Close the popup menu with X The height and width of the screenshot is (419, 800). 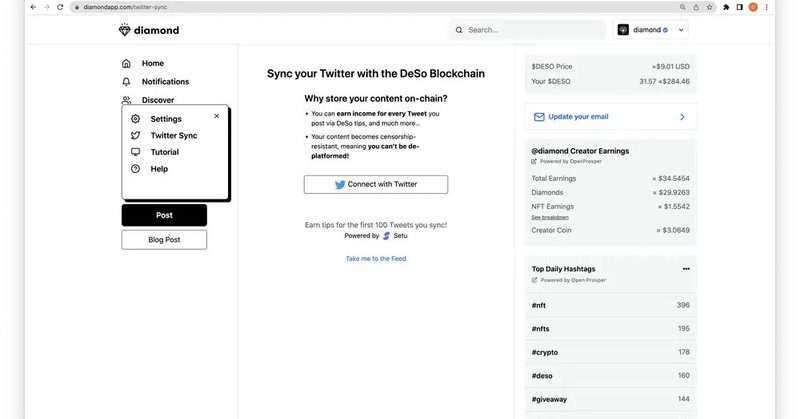click(x=217, y=116)
